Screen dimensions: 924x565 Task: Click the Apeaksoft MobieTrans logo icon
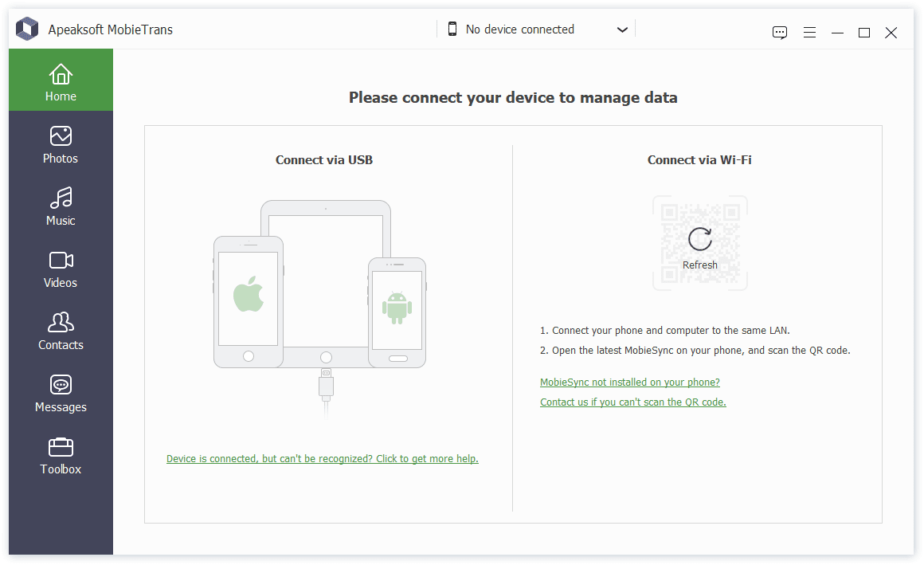[x=28, y=29]
